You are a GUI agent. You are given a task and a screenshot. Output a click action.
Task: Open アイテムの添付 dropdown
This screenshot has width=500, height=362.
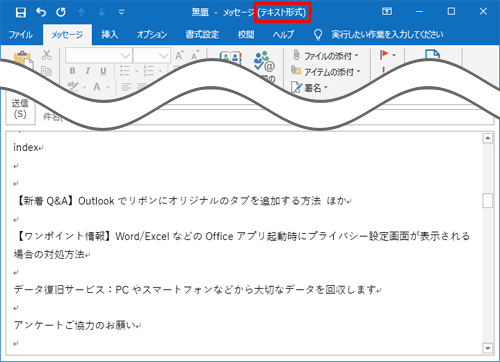pyautogui.click(x=327, y=71)
